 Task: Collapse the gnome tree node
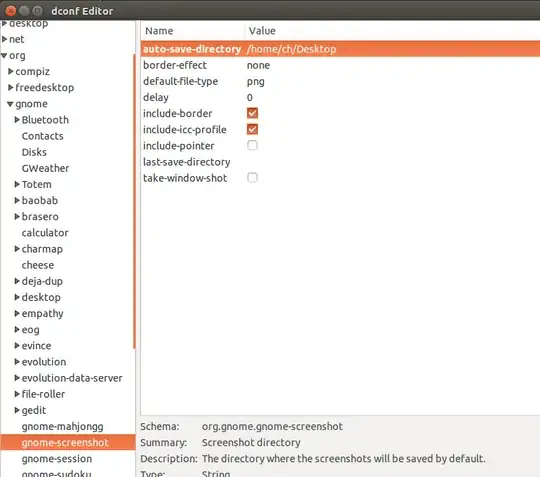click(x=10, y=104)
